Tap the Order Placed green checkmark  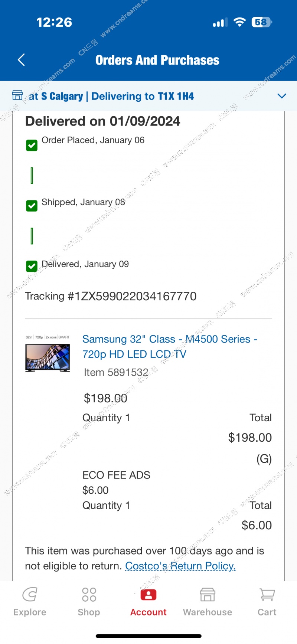pyautogui.click(x=32, y=145)
